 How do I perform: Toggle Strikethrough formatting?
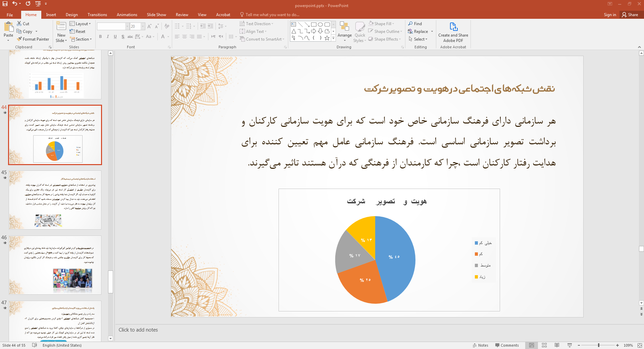click(130, 37)
